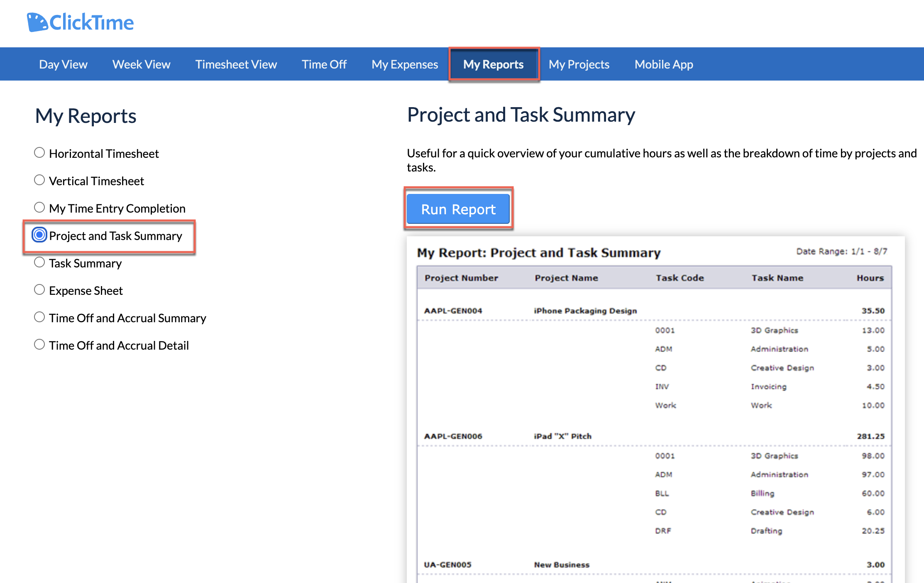Open the Day View tab

pos(63,64)
